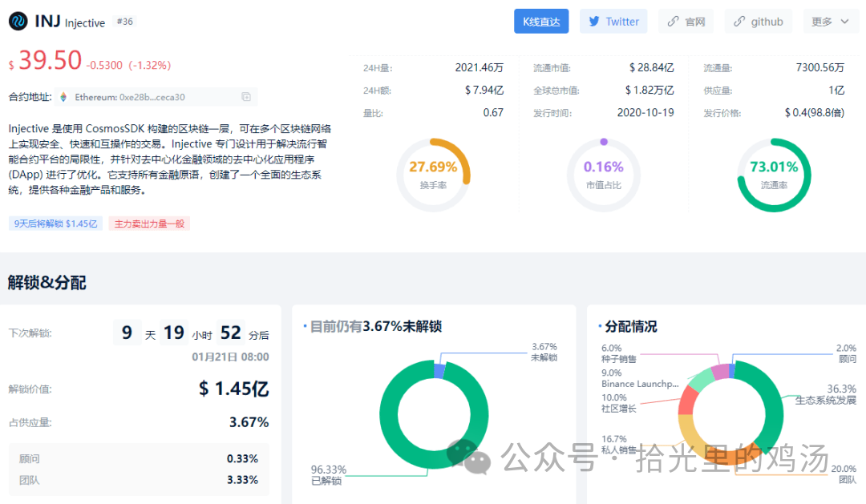
Task: Click the INJ Injective logo icon
Action: [x=18, y=22]
